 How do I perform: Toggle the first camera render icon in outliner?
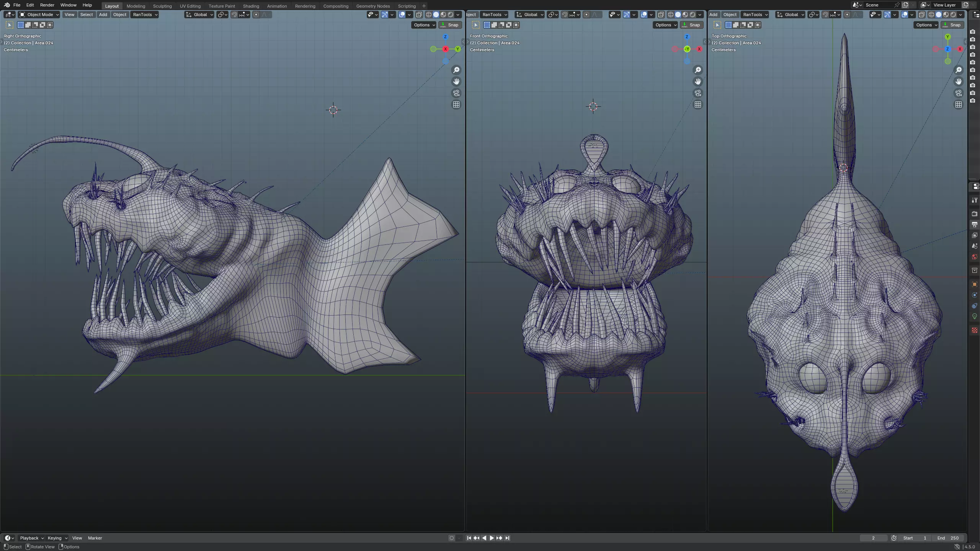pos(973,32)
